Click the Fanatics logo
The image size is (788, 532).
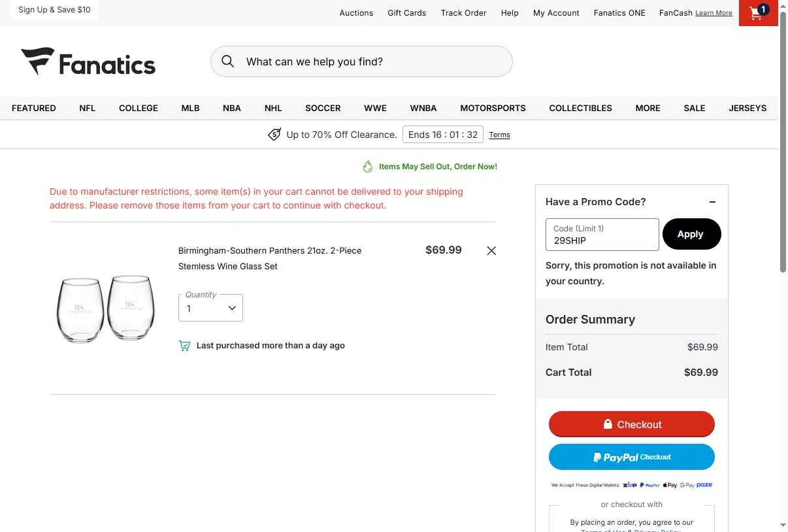(x=88, y=62)
